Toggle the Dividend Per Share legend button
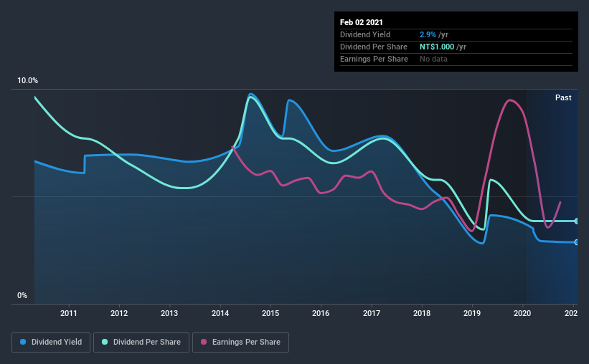 click(x=141, y=343)
